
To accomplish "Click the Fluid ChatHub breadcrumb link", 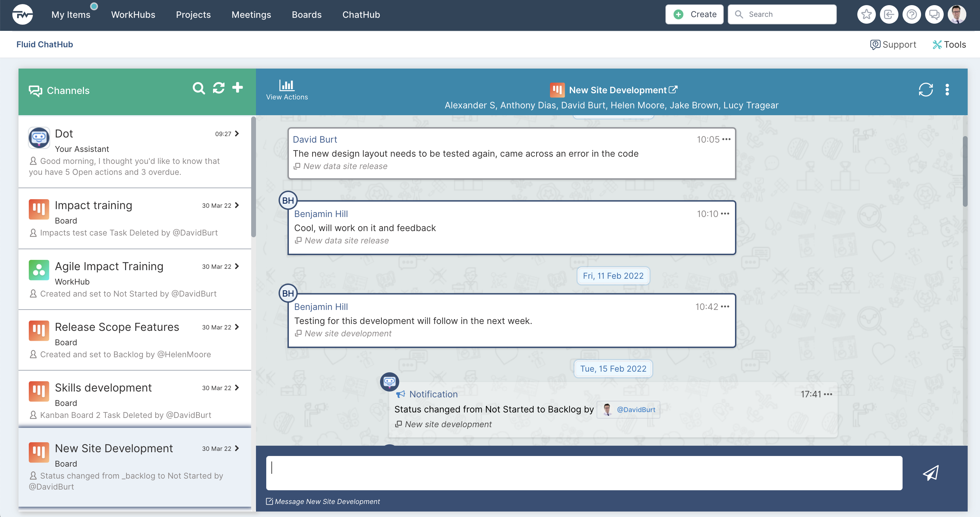I will 45,44.
